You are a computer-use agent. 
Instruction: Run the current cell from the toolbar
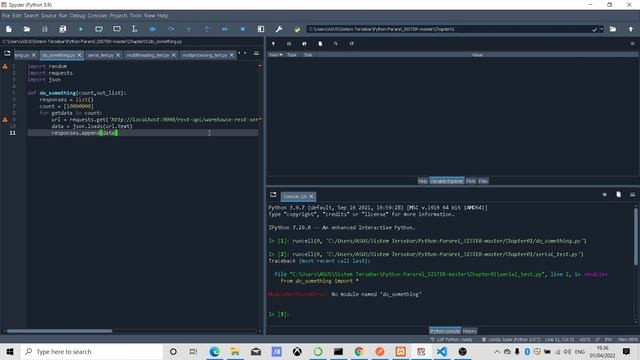tap(99, 29)
